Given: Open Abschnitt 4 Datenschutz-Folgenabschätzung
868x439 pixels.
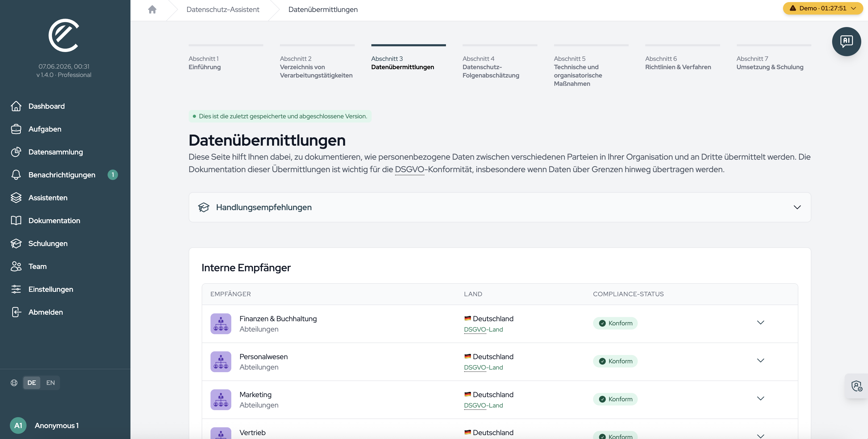Looking at the screenshot, I should click(500, 62).
